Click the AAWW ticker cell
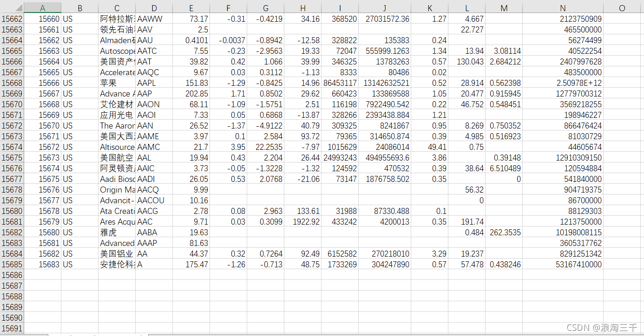 [154, 19]
